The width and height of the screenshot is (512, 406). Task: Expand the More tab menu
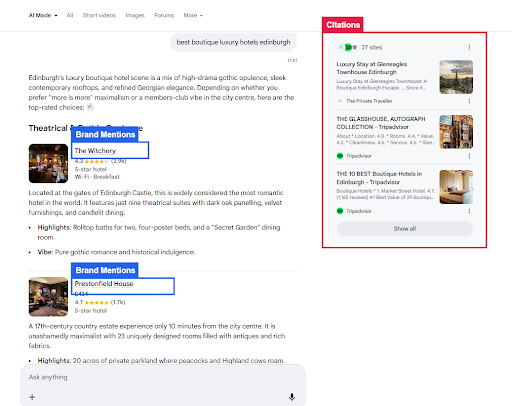(x=193, y=15)
